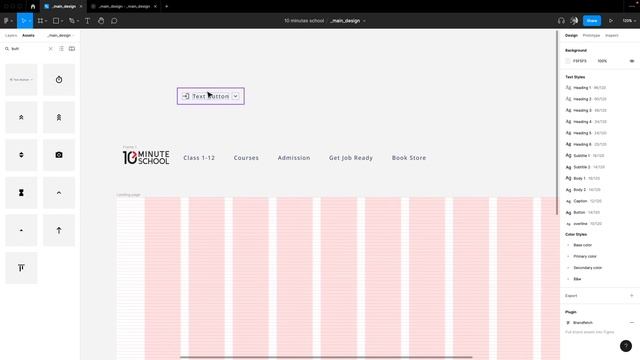Open a new tab with plus button
Screen dimensions: 640x360
[167, 7]
